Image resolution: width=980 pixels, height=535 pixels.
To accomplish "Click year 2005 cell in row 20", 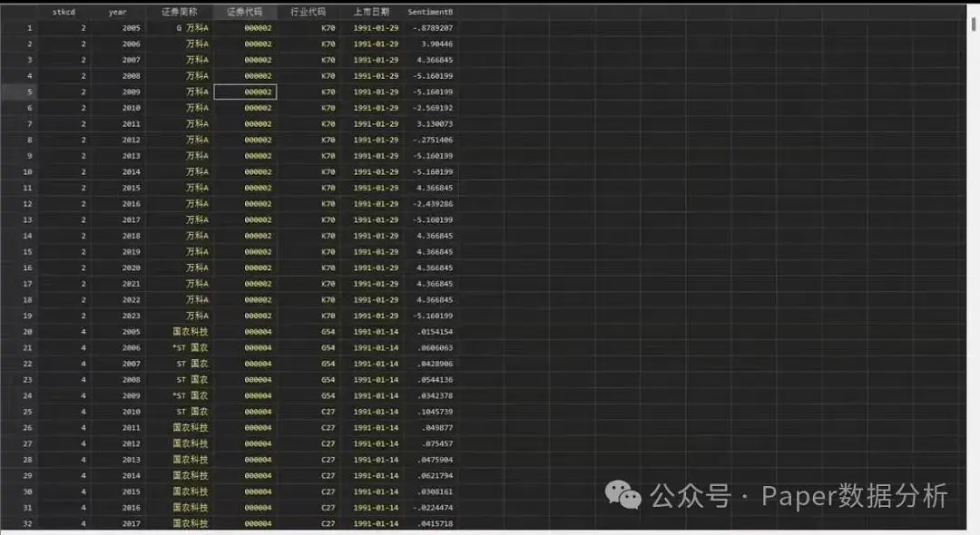I will pyautogui.click(x=132, y=332).
